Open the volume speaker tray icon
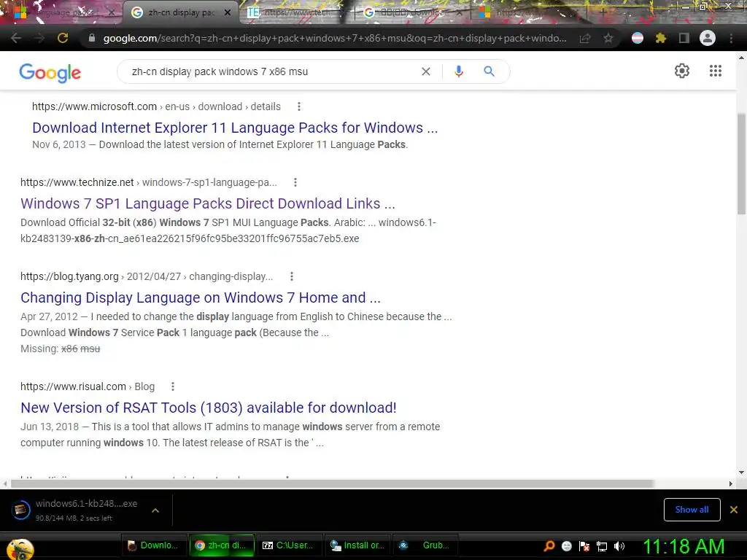Viewport: 747px width, 560px height. point(619,546)
